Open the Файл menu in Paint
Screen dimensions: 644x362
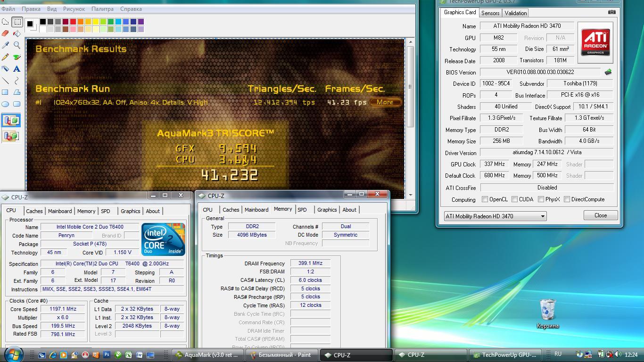(8, 8)
